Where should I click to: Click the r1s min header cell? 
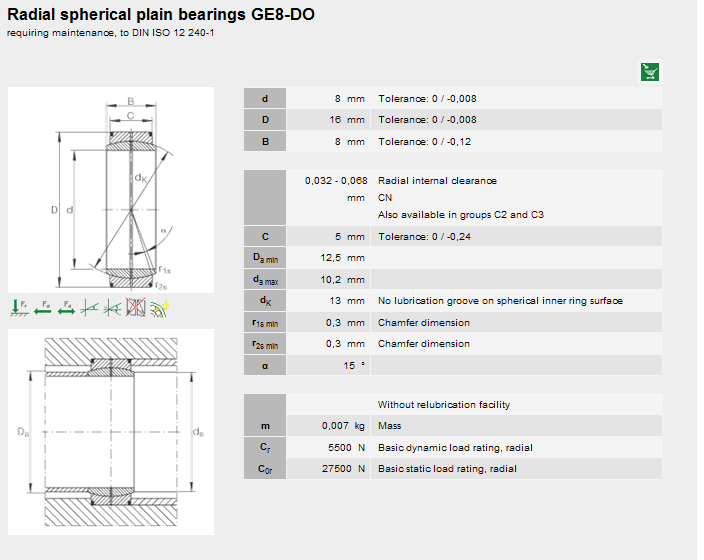pyautogui.click(x=265, y=322)
